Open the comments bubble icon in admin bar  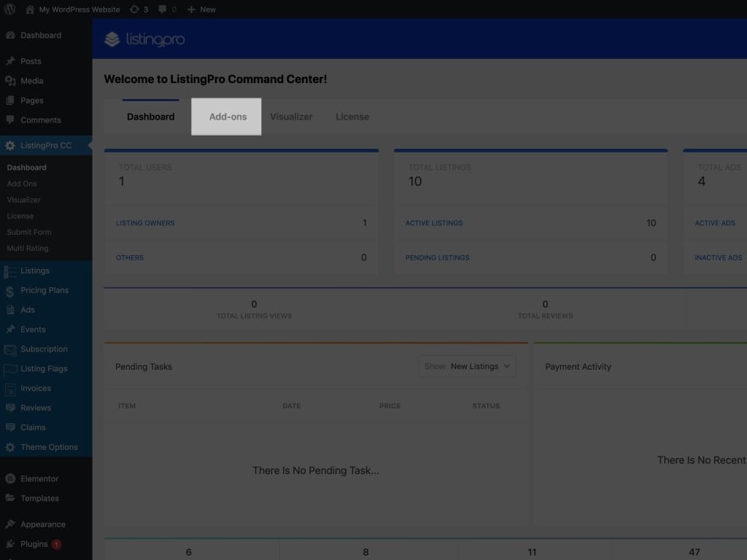[162, 9]
